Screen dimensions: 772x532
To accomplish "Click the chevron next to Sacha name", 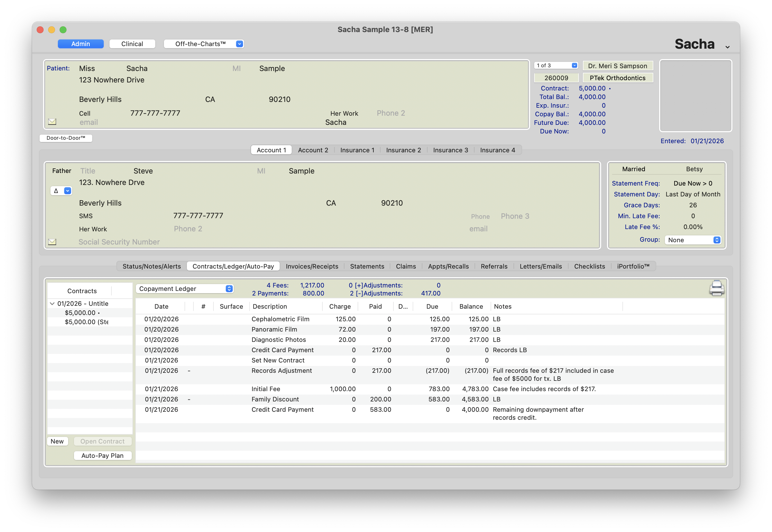I will click(727, 47).
